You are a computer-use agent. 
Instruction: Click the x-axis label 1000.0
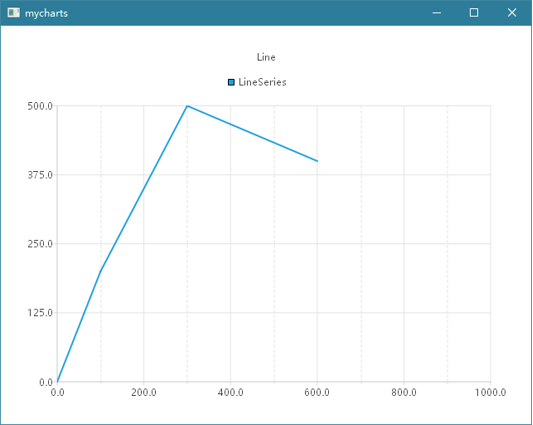[x=491, y=392]
